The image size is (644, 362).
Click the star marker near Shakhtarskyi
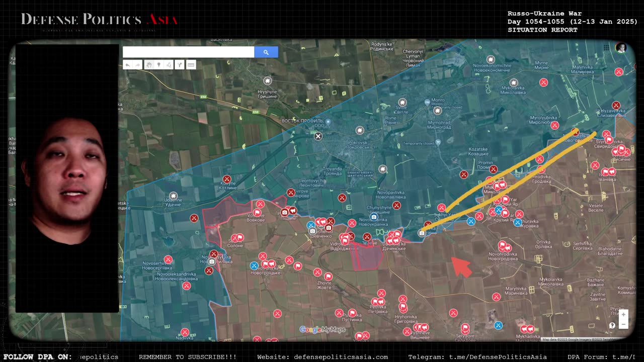click(x=383, y=169)
